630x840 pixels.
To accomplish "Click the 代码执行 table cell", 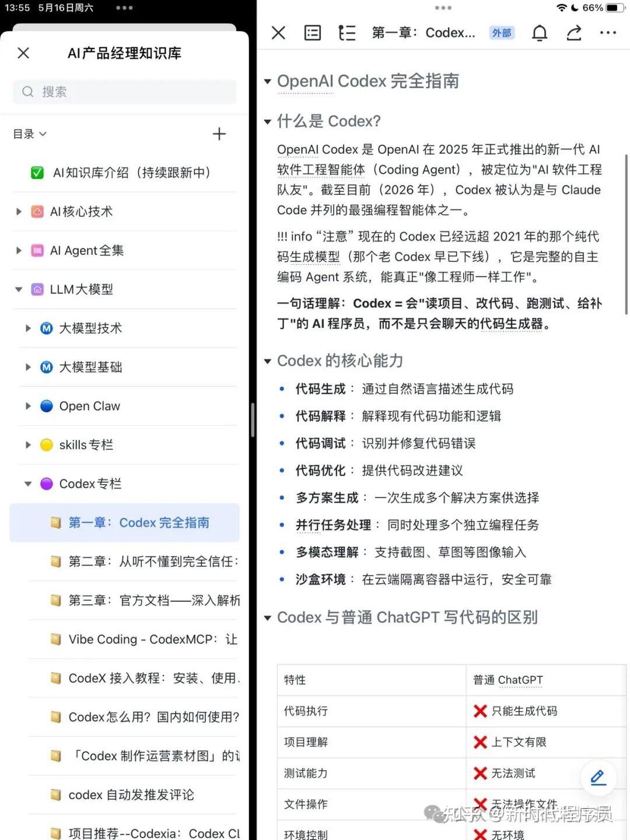I will pyautogui.click(x=372, y=711).
